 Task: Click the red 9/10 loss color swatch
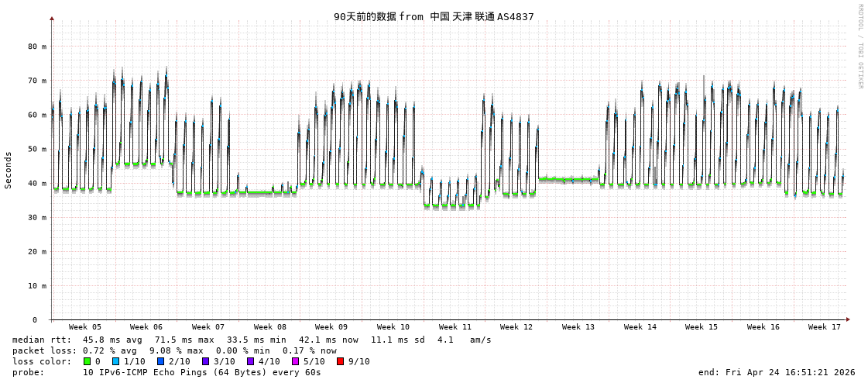(x=341, y=361)
